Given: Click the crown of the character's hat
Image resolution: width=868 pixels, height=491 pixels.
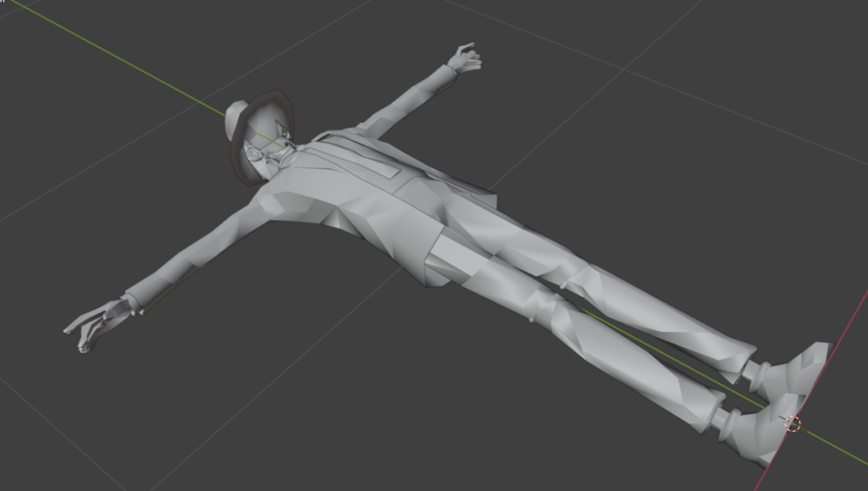Looking at the screenshot, I should (x=236, y=120).
